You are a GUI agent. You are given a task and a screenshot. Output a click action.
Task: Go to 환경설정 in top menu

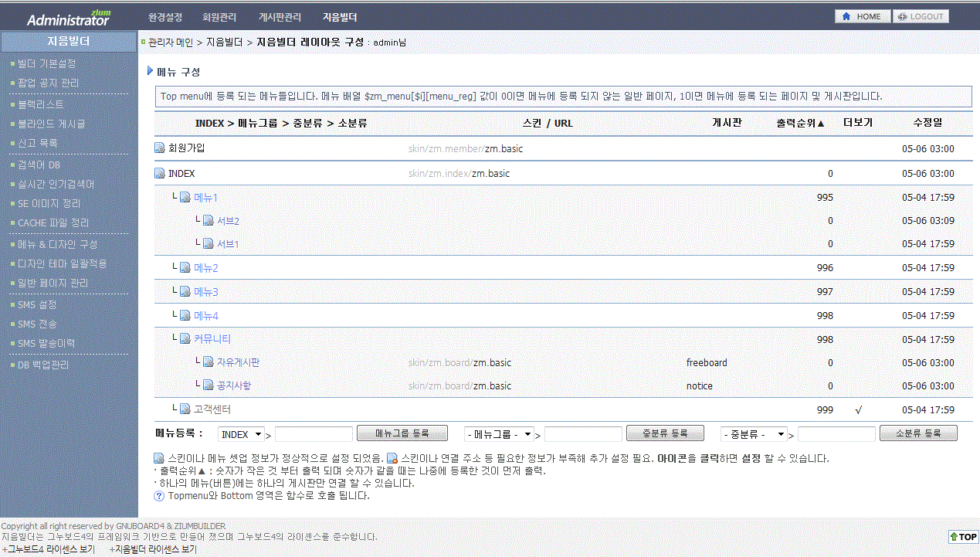pos(164,17)
